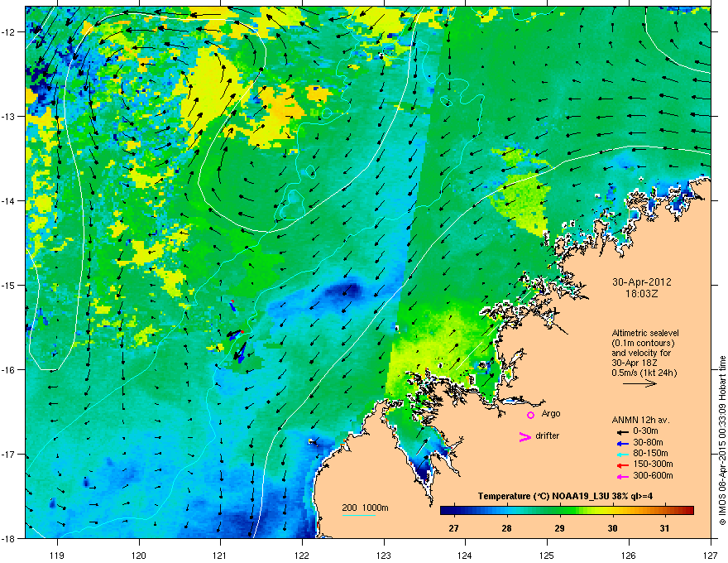Click the cyan 80-150m legend arrow
This screenshot has width=728, height=563.
coord(623,454)
